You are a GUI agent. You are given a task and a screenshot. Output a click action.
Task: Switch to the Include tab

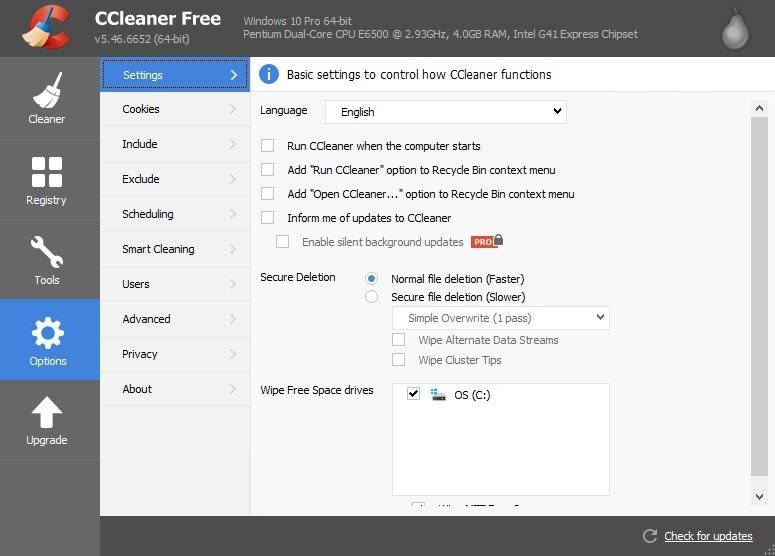point(175,144)
